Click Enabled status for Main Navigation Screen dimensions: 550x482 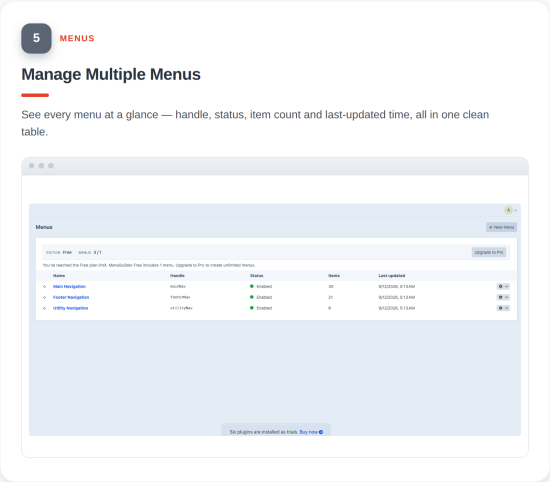261,287
